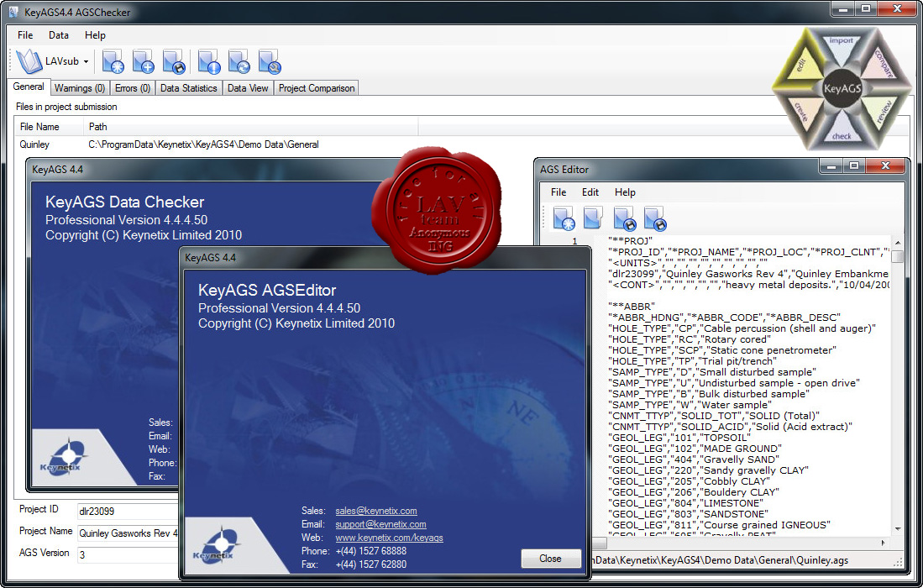The width and height of the screenshot is (923, 588).
Task: Click the Path column header
Action: click(251, 127)
